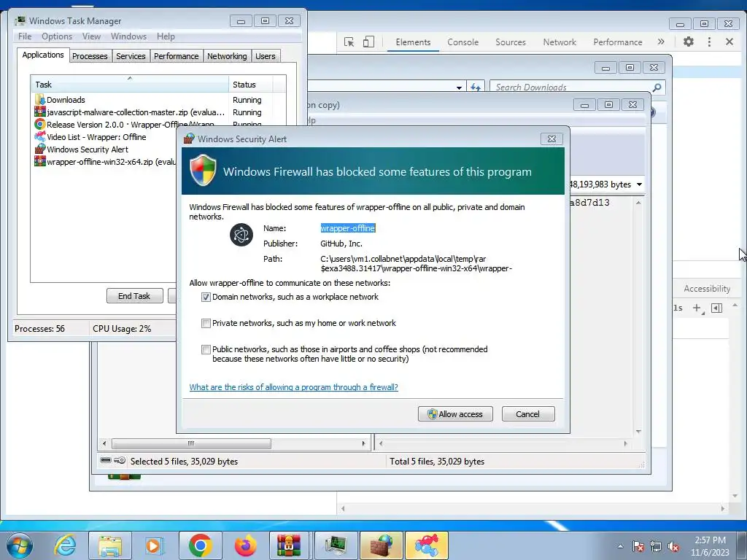
Task: Open DevTools Performance tab
Action: (617, 42)
